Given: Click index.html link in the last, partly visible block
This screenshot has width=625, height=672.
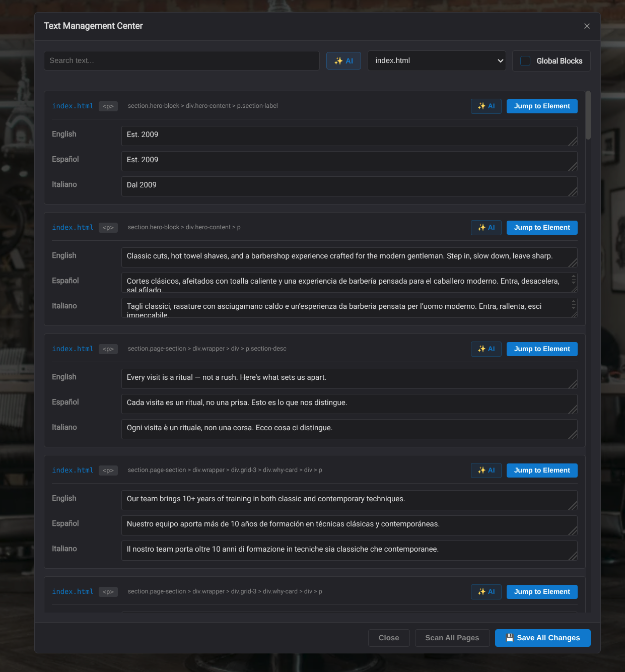Looking at the screenshot, I should tap(73, 592).
